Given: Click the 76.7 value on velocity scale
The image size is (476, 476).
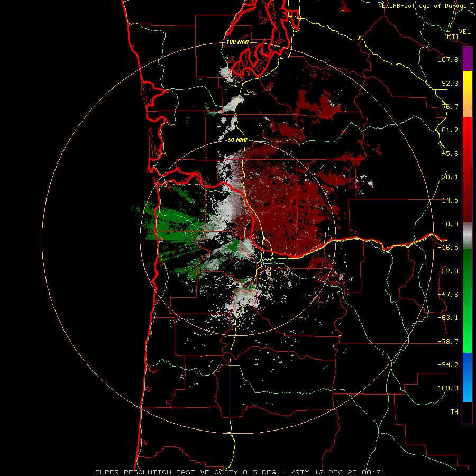Looking at the screenshot, I should click(x=450, y=106).
